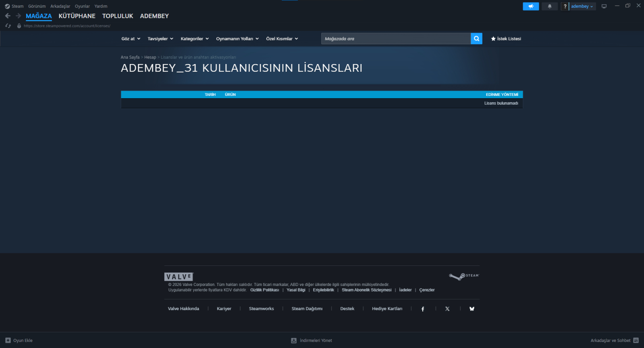Open Steam Dağıtımı link
Screen dimensions: 644x348
pos(307,309)
